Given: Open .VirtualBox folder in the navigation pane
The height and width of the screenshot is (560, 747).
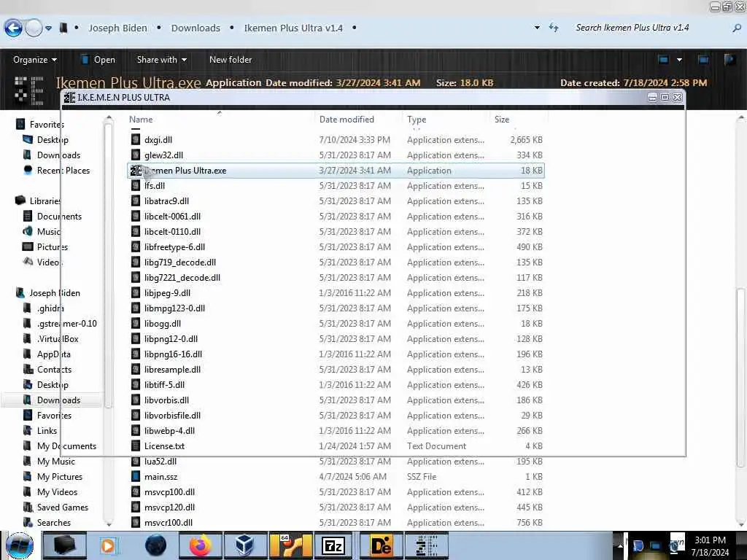Looking at the screenshot, I should 58,338.
